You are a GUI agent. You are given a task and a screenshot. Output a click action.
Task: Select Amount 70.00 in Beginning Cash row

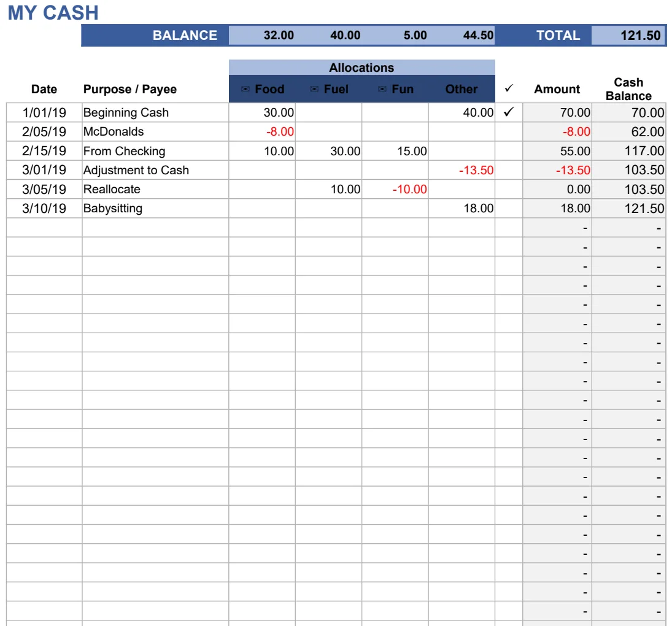click(x=557, y=113)
